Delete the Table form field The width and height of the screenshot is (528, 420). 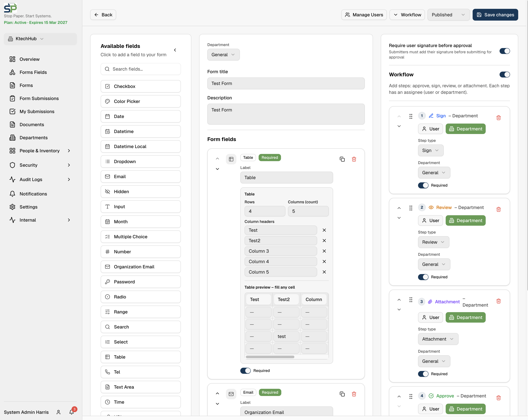click(x=354, y=159)
